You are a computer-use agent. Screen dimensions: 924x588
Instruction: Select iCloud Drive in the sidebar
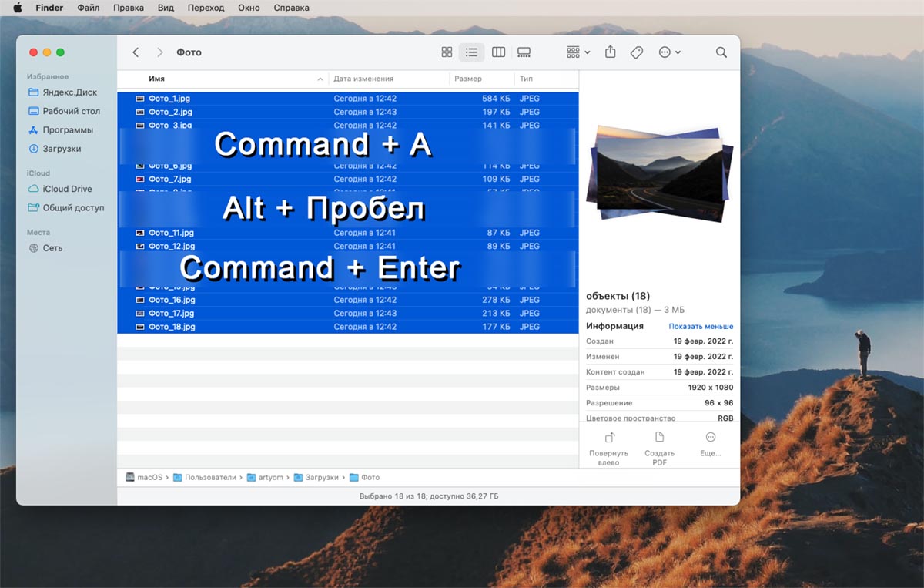67,189
